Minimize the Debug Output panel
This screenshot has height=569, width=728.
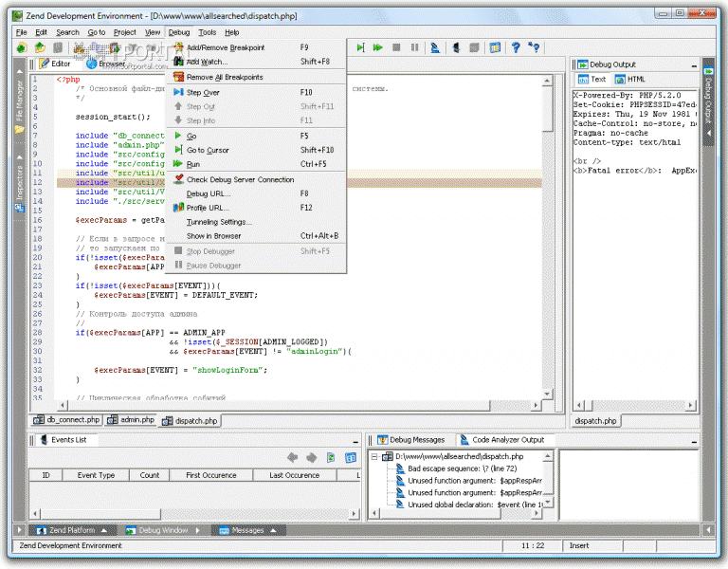click(694, 65)
